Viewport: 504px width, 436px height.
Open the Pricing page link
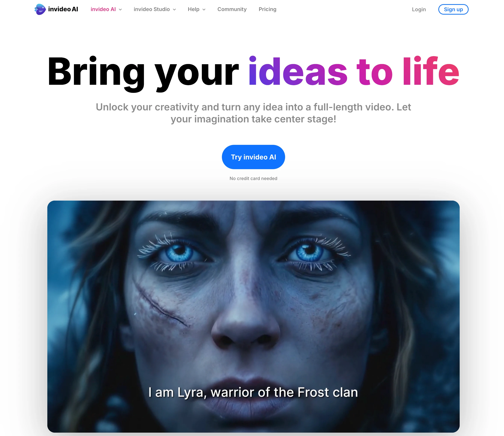pos(267,9)
